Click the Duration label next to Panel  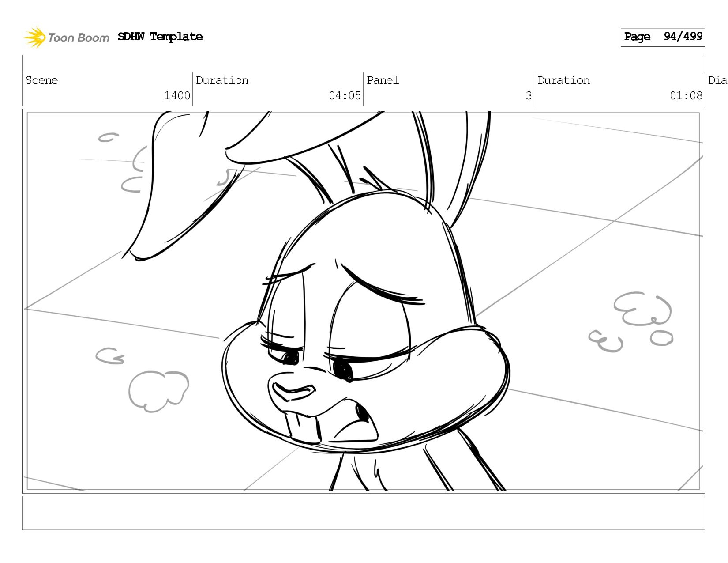(563, 80)
